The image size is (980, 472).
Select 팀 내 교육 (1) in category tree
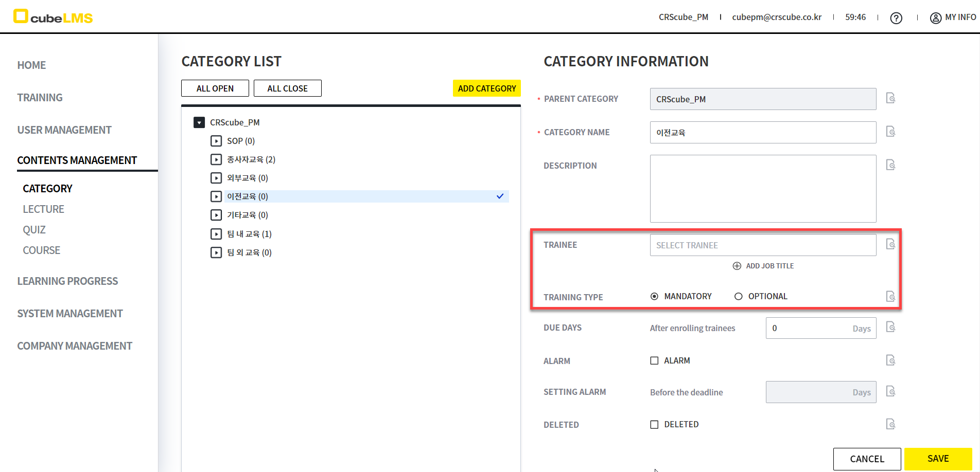pyautogui.click(x=249, y=234)
